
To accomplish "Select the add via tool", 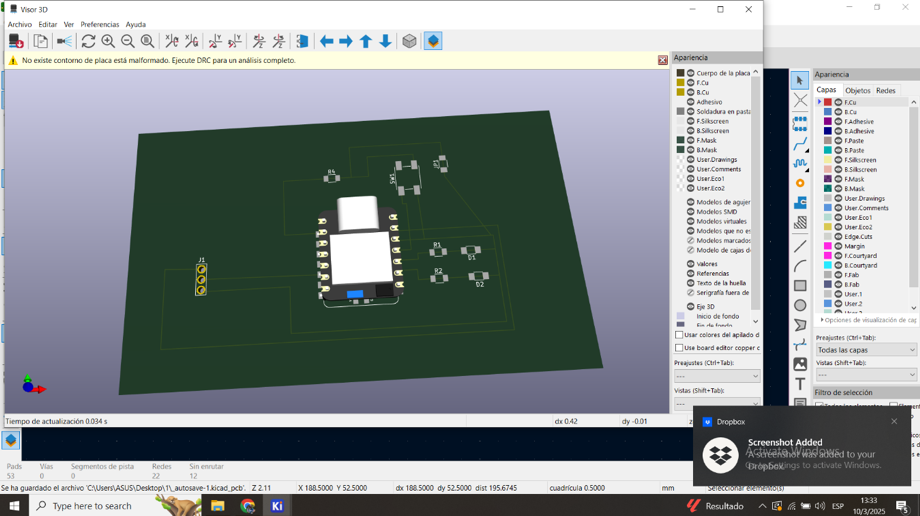I will click(x=800, y=183).
